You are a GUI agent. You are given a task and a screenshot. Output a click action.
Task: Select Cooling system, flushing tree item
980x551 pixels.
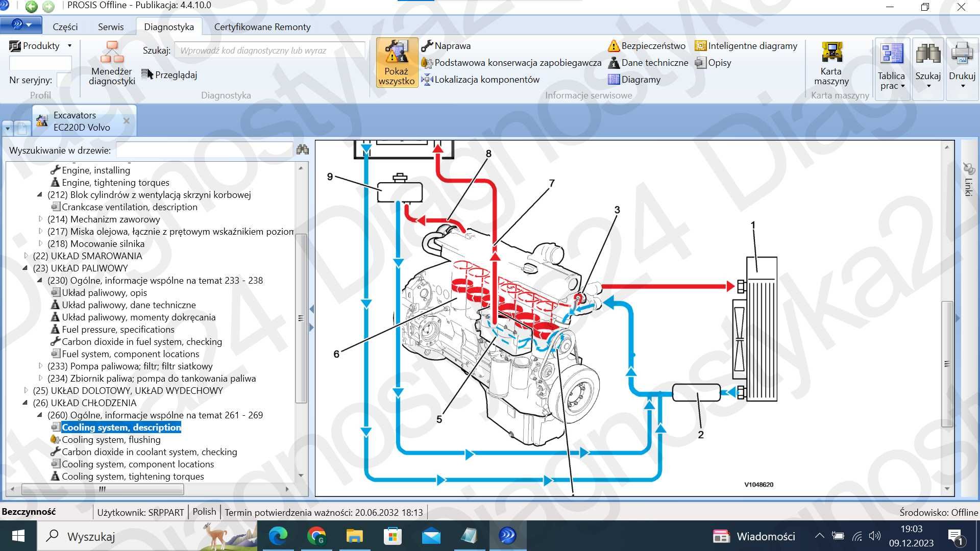coord(111,439)
